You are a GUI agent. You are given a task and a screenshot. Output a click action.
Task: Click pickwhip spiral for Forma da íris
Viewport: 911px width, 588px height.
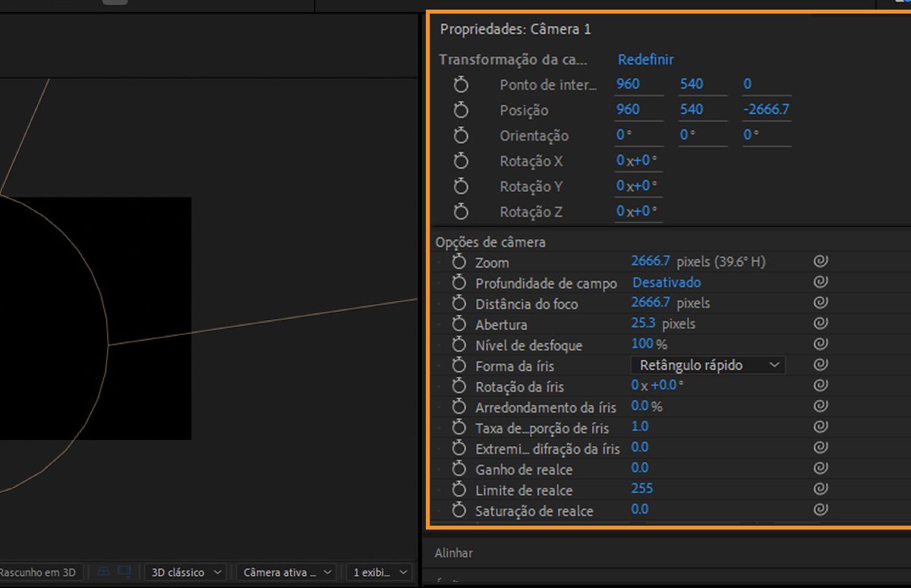pyautogui.click(x=820, y=365)
